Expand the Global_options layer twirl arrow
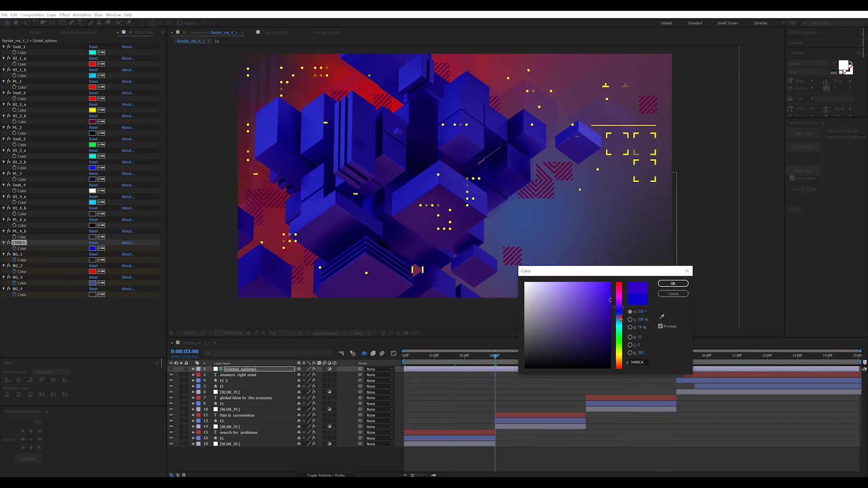Screen dimensions: 868x488 193,369
